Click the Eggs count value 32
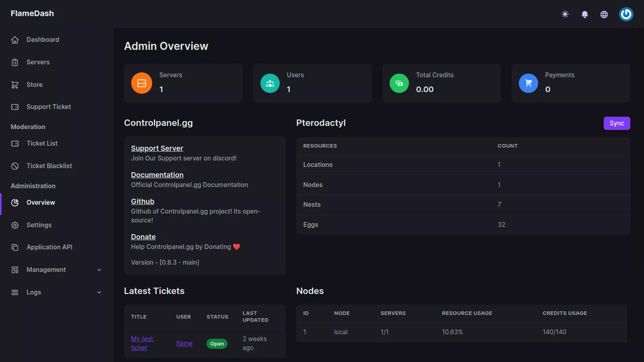 (x=502, y=225)
